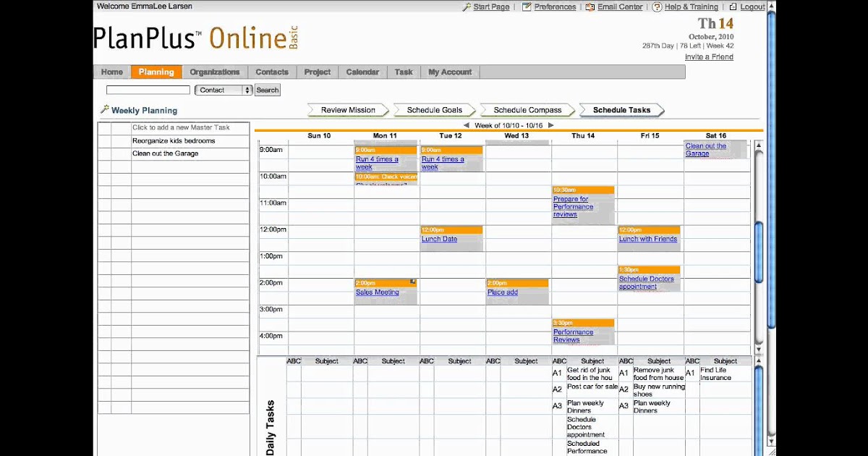
Task: Select Clean out the Garage master task
Action: [x=165, y=153]
